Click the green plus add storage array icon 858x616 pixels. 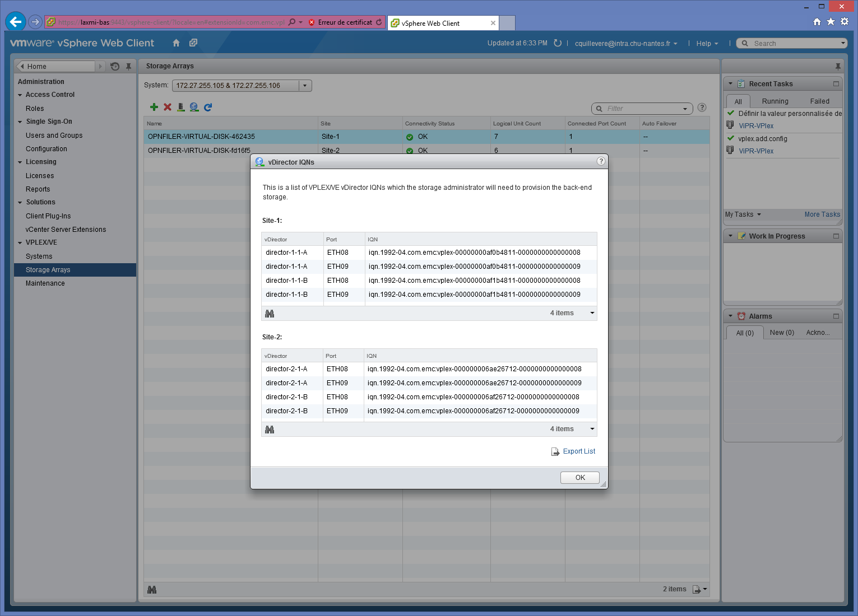[x=154, y=107]
